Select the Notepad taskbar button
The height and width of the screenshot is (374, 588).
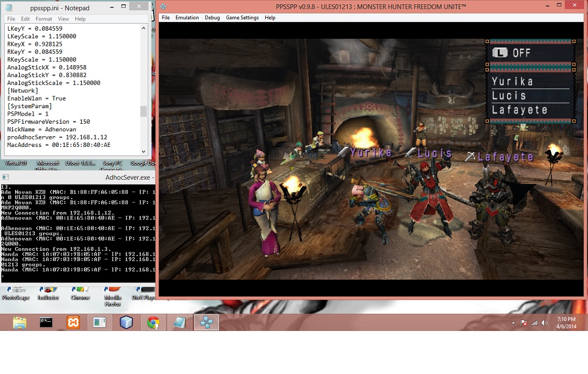pos(179,322)
